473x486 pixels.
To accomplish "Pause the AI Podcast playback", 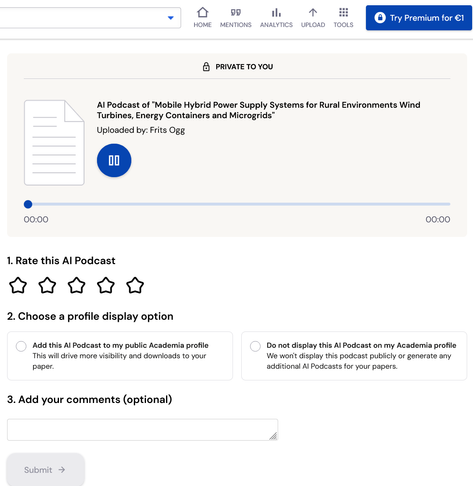I will click(x=114, y=160).
